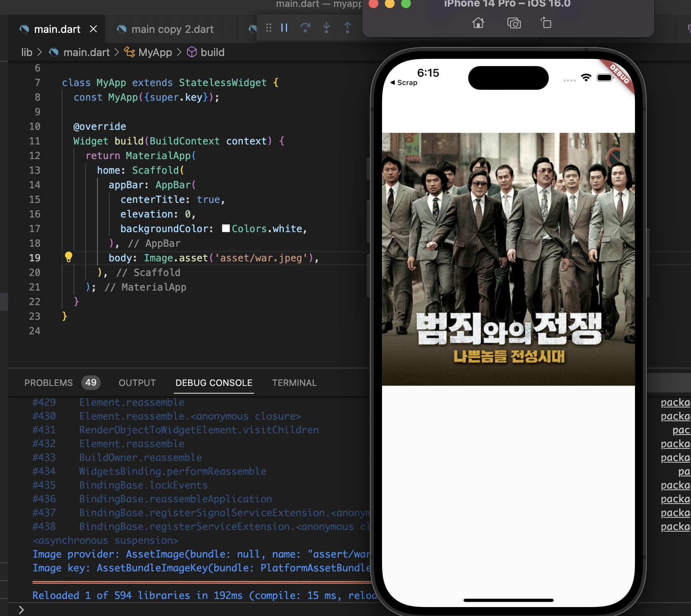Take a simulator screenshot with camera icon
This screenshot has width=691, height=616.
[514, 23]
